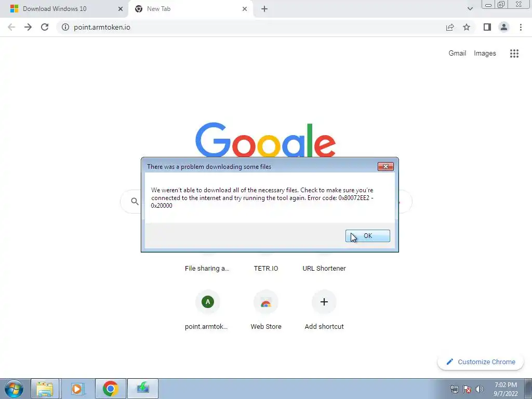Close the New Tab tab
This screenshot has height=399, width=532.
click(245, 9)
